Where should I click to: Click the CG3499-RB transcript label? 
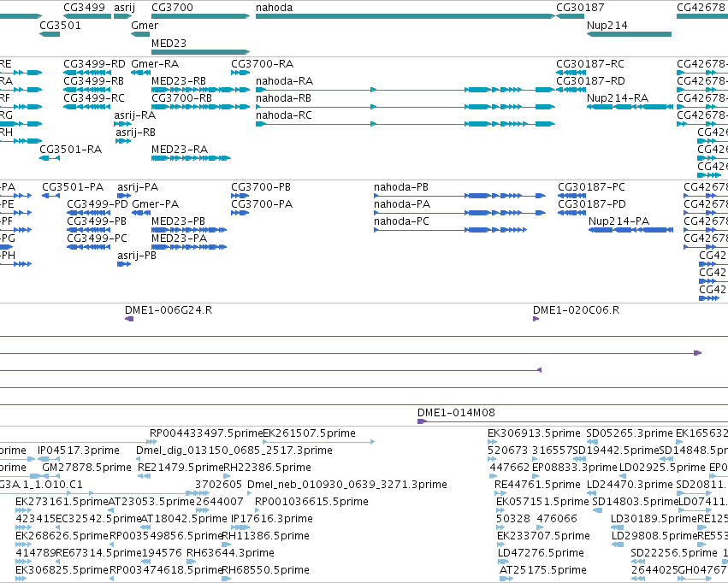point(94,81)
